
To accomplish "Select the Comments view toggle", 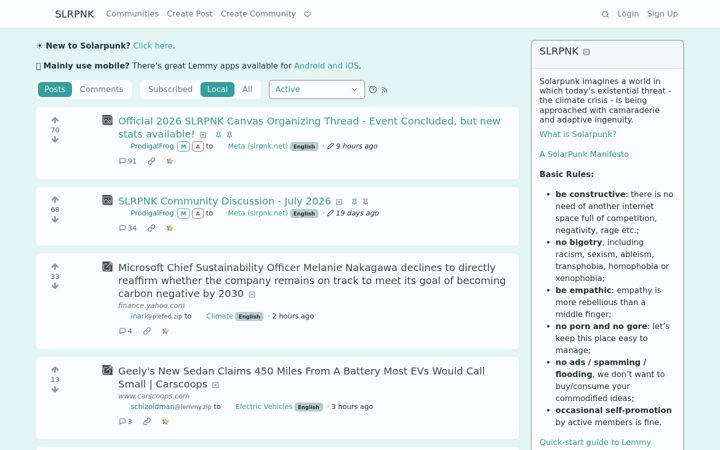I will point(101,90).
